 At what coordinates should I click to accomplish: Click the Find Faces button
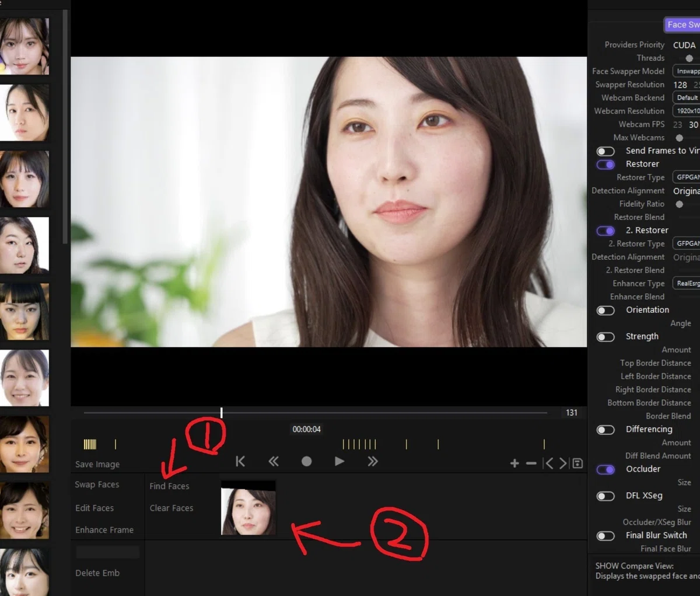coord(169,486)
